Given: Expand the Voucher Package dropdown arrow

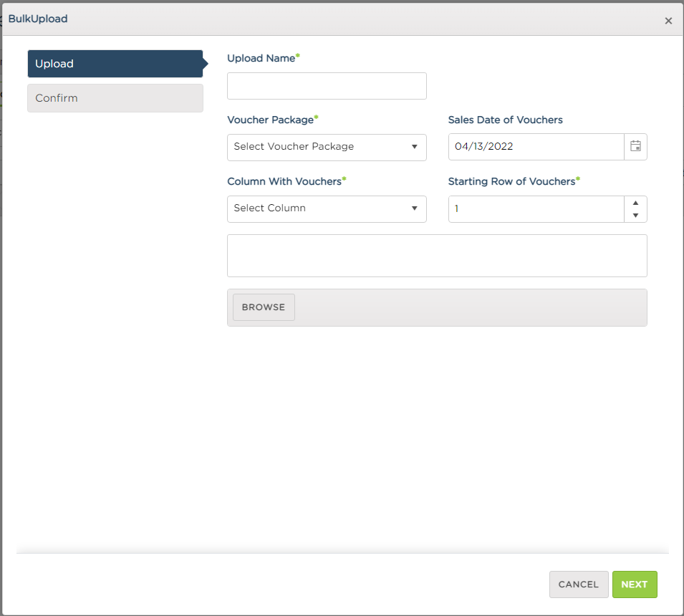Looking at the screenshot, I should click(x=414, y=147).
